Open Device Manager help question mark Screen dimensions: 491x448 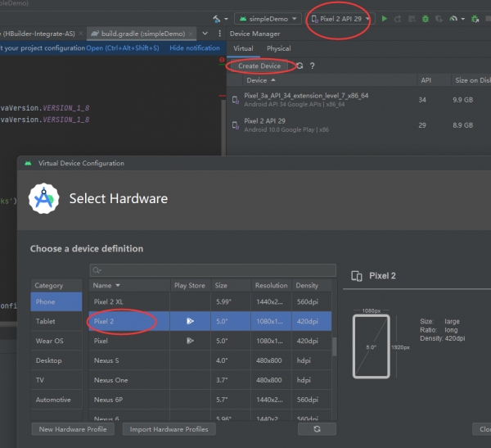(313, 66)
